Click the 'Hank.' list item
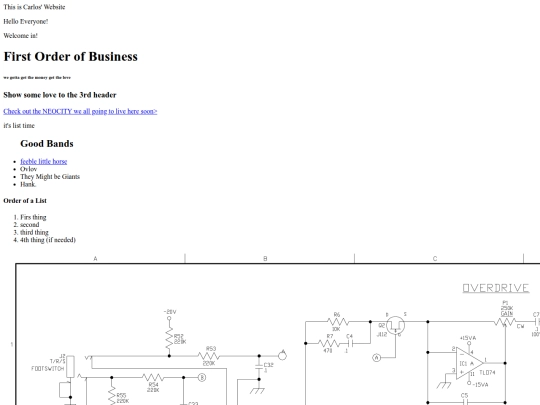 (28, 184)
